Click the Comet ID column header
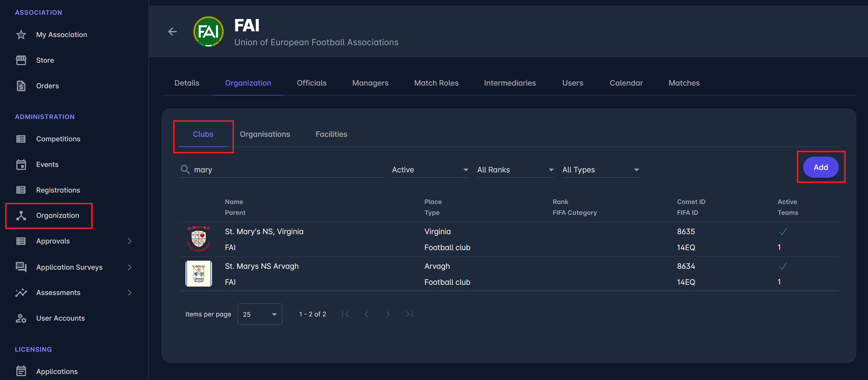868x380 pixels. tap(691, 202)
